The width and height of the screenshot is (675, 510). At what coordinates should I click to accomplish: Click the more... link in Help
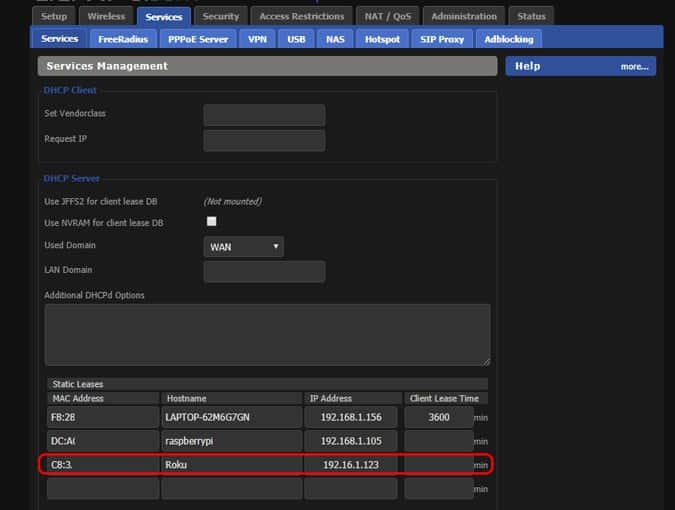pyautogui.click(x=634, y=66)
